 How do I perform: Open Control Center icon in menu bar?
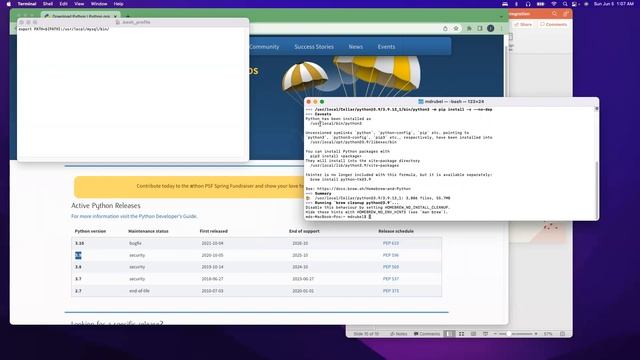coord(575,4)
